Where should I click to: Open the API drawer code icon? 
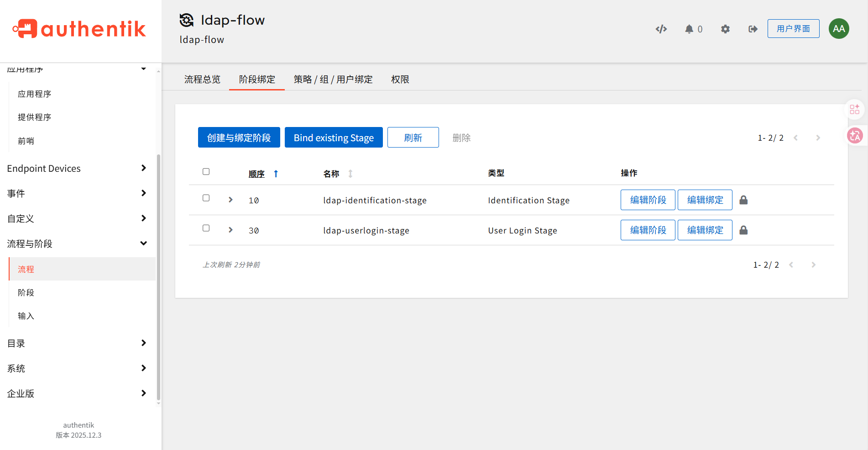point(661,29)
